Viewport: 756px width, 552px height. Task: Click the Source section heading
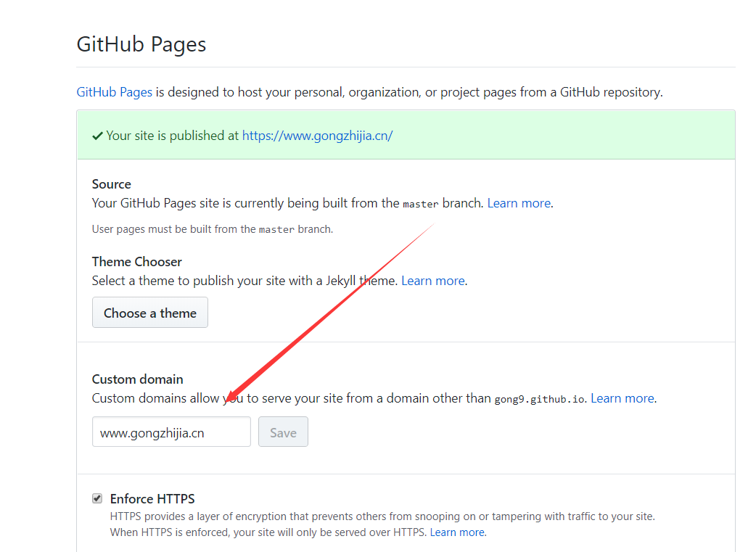pyautogui.click(x=112, y=184)
